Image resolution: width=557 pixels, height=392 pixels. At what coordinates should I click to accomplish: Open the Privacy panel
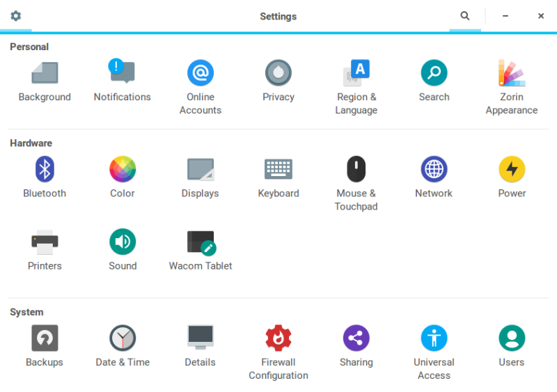click(x=278, y=73)
